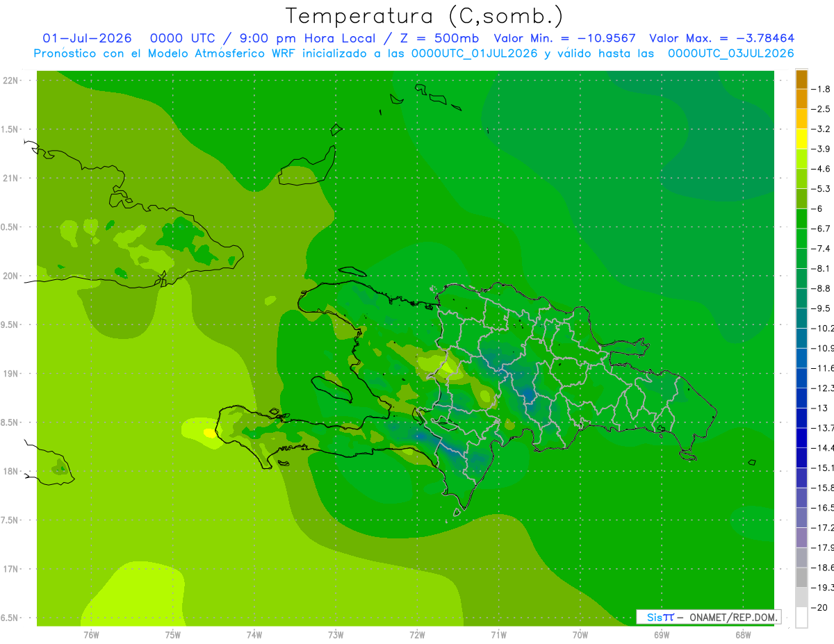Viewport: 834px width, 644px height.
Task: Click the '-5.3' colorbar label
Action: click(822, 189)
